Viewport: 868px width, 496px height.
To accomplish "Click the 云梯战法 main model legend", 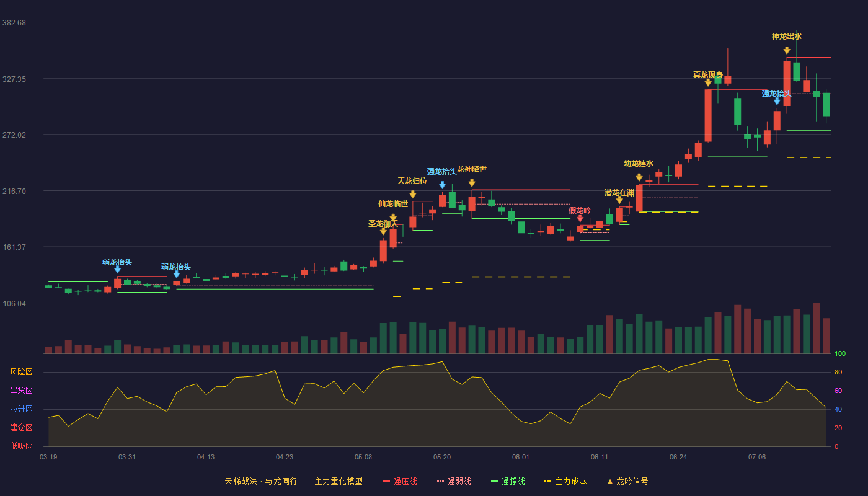I will (293, 481).
